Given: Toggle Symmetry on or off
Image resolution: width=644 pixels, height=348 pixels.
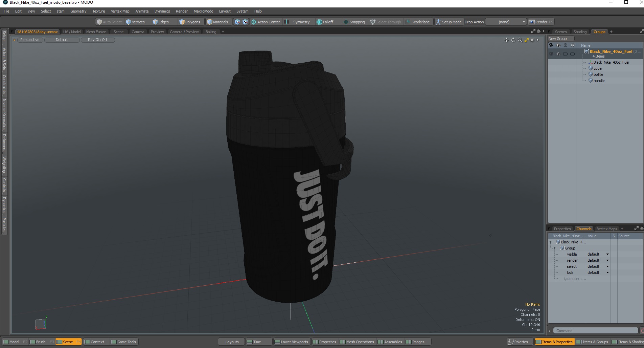Looking at the screenshot, I should (298, 22).
